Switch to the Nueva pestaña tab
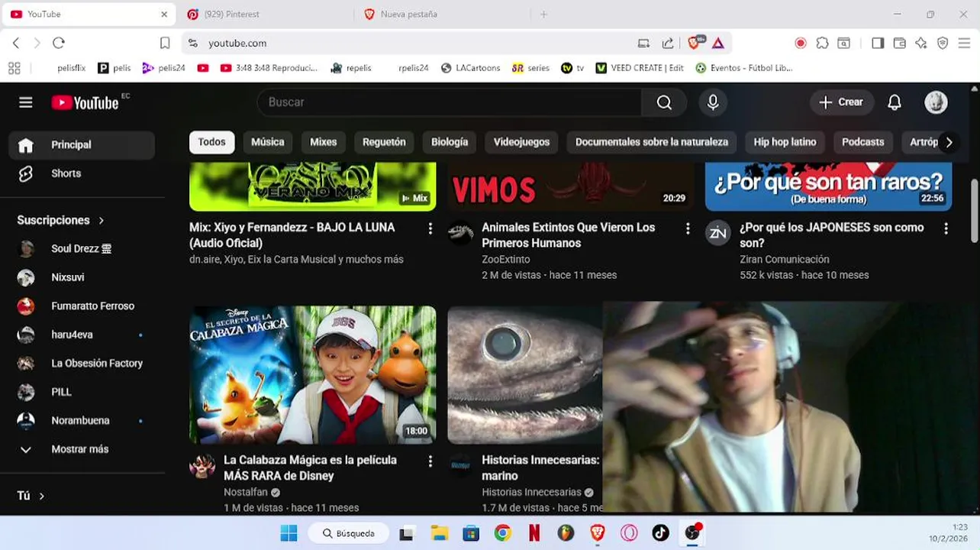The width and height of the screenshot is (980, 550). pos(441,14)
